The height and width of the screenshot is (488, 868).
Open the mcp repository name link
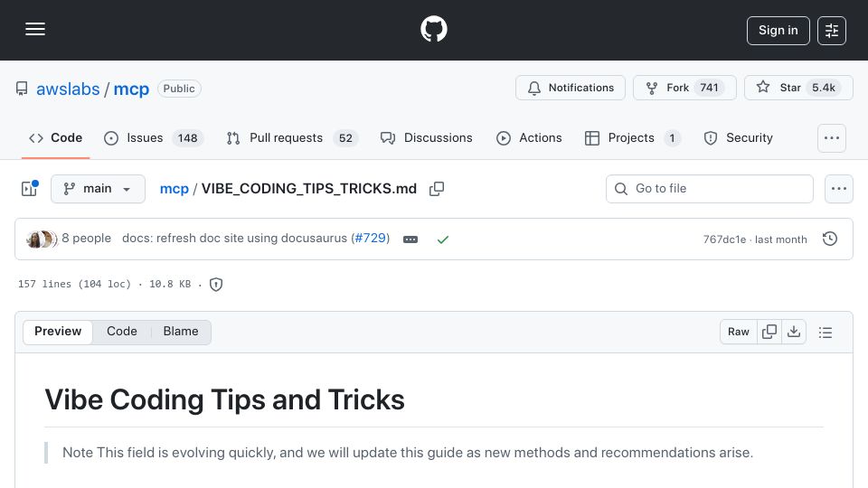pyautogui.click(x=131, y=89)
